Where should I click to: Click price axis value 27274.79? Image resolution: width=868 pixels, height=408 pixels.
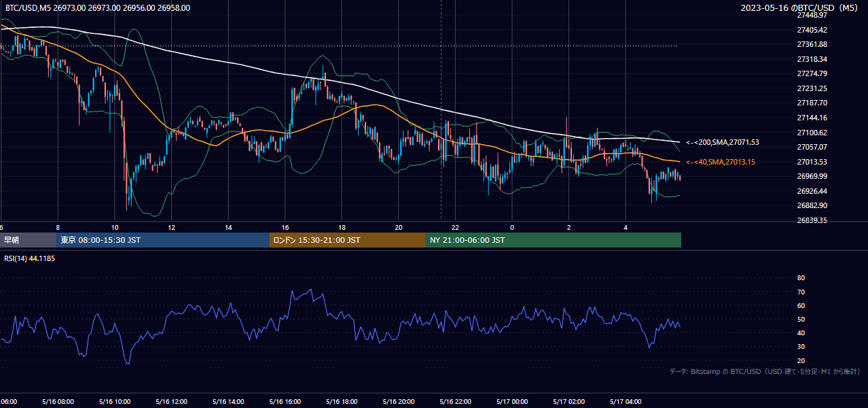pos(812,73)
